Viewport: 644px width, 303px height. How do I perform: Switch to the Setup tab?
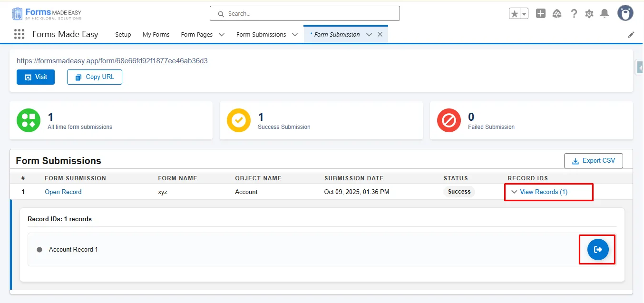point(123,35)
